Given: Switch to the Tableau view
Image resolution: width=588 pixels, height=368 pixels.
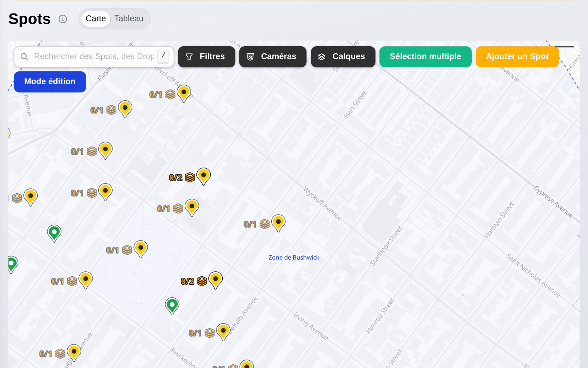Looking at the screenshot, I should tap(129, 19).
